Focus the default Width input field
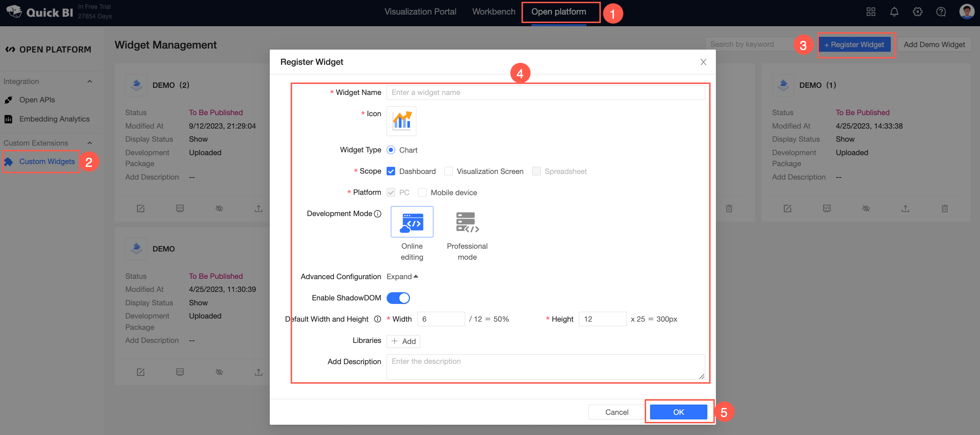 441,319
